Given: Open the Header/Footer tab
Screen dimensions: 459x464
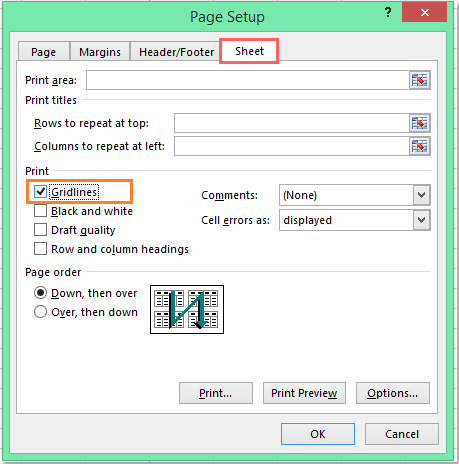Looking at the screenshot, I should point(176,52).
